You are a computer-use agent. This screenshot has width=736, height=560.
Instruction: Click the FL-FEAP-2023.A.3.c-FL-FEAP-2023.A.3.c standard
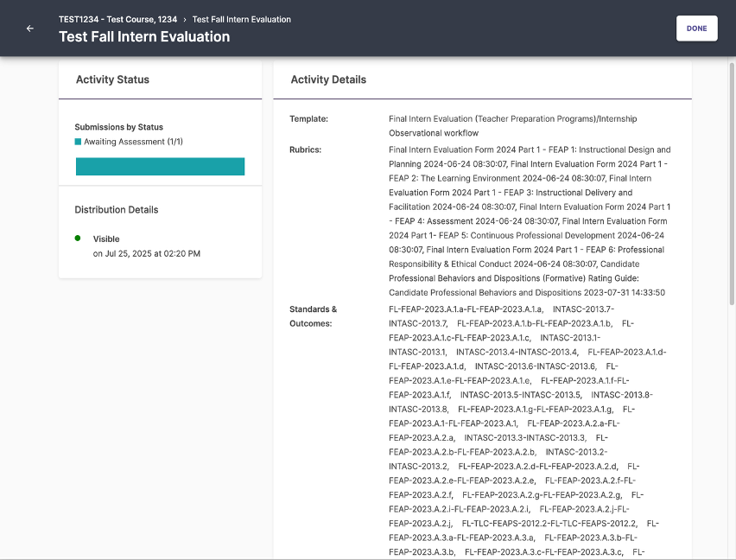[544, 552]
